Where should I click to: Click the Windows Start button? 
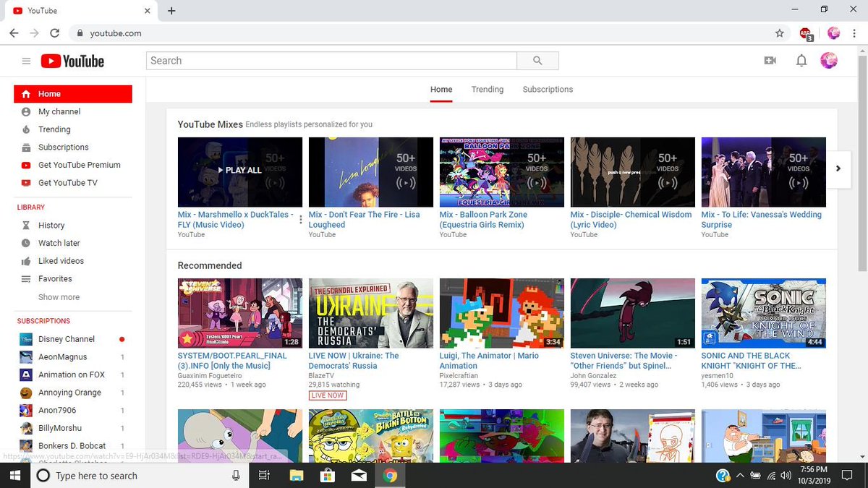click(14, 475)
